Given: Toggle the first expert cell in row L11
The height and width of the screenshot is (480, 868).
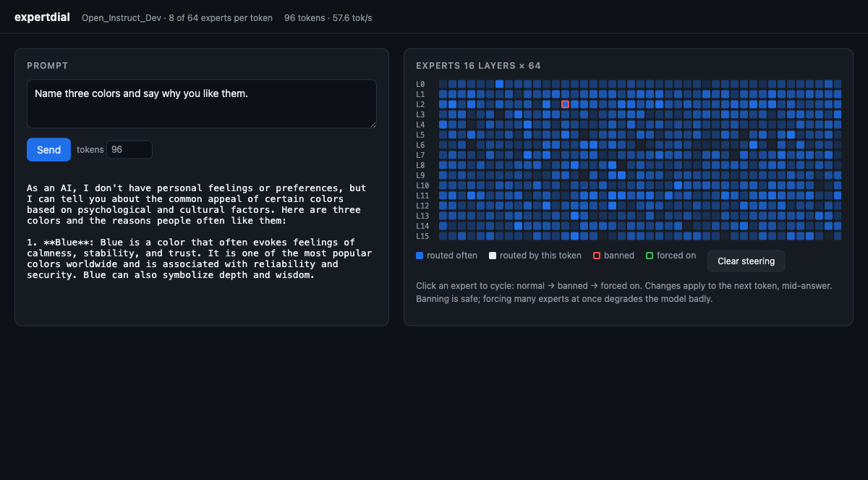Looking at the screenshot, I should 443,195.
